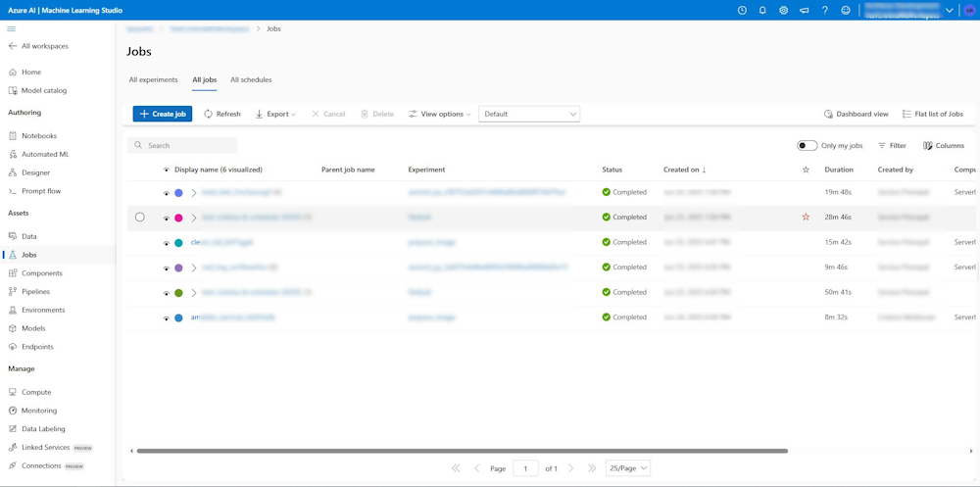Open Endpoints in the sidebar
Screen dimensions: 980x487
pos(30,347)
